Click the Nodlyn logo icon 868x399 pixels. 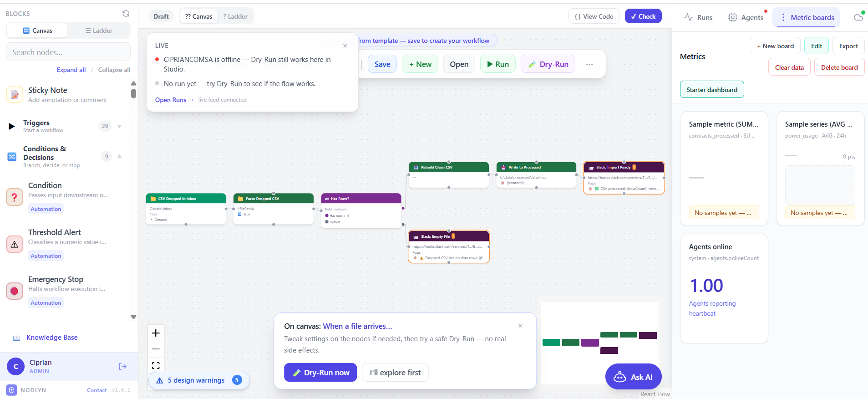[x=12, y=390]
